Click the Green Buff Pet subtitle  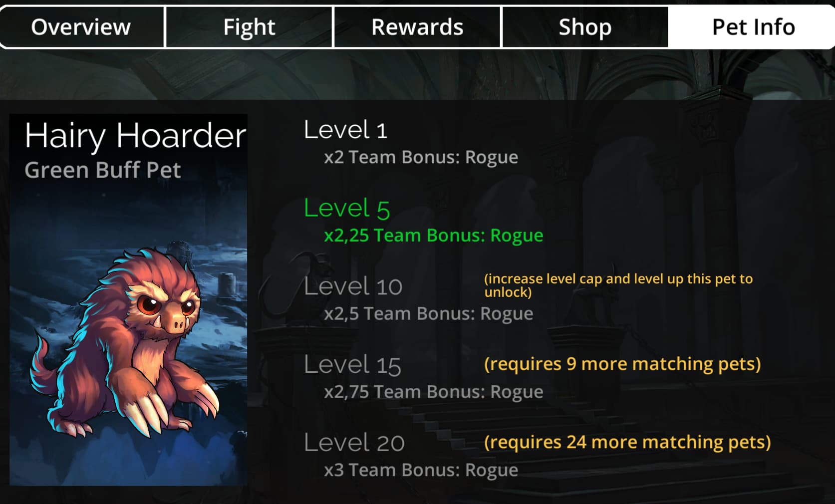click(103, 170)
